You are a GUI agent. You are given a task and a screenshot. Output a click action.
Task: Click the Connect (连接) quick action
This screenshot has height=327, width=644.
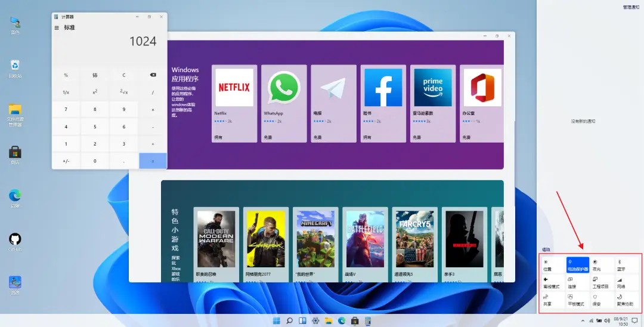(x=577, y=283)
